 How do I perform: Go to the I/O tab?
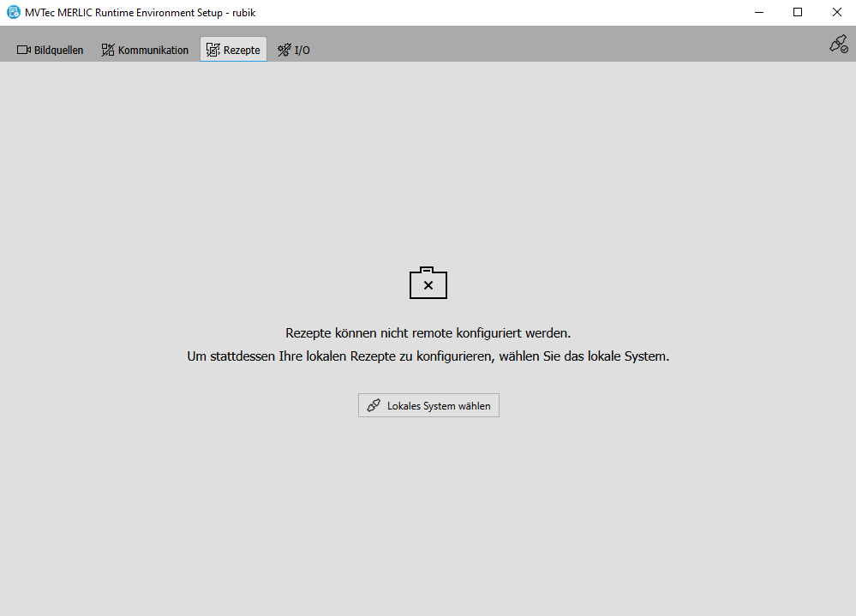coord(302,50)
